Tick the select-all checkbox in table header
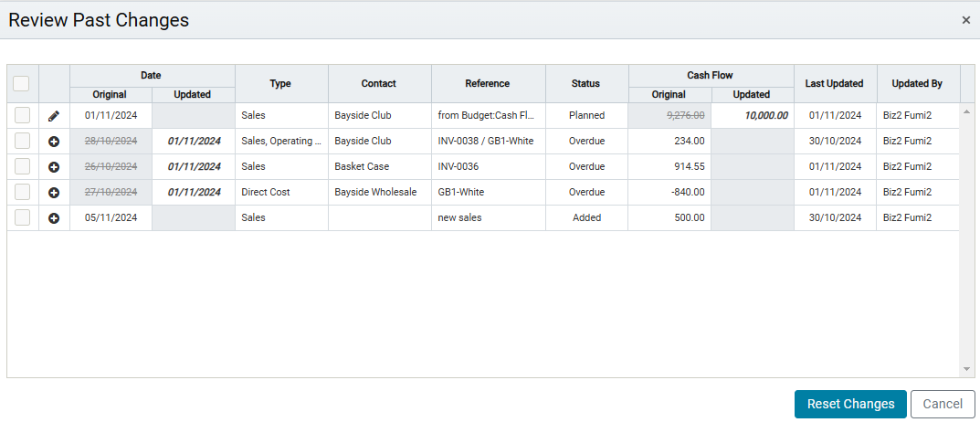This screenshot has height=433, width=980. pyautogui.click(x=21, y=83)
